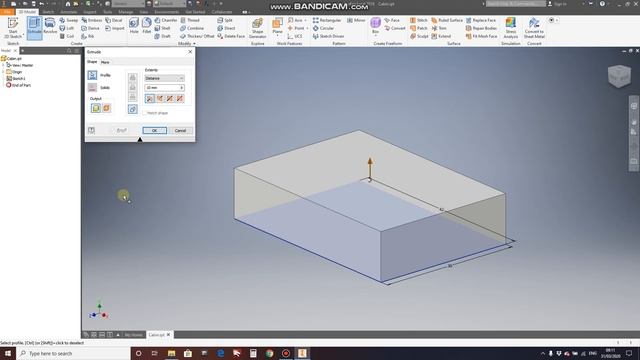Click the taskbar search box
This screenshot has height=360, width=640.
[73, 353]
